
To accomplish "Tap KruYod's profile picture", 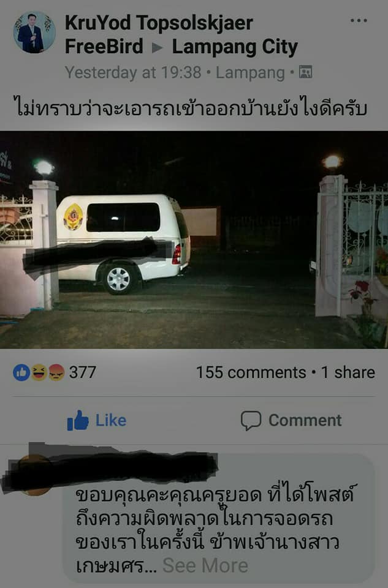I will point(34,32).
